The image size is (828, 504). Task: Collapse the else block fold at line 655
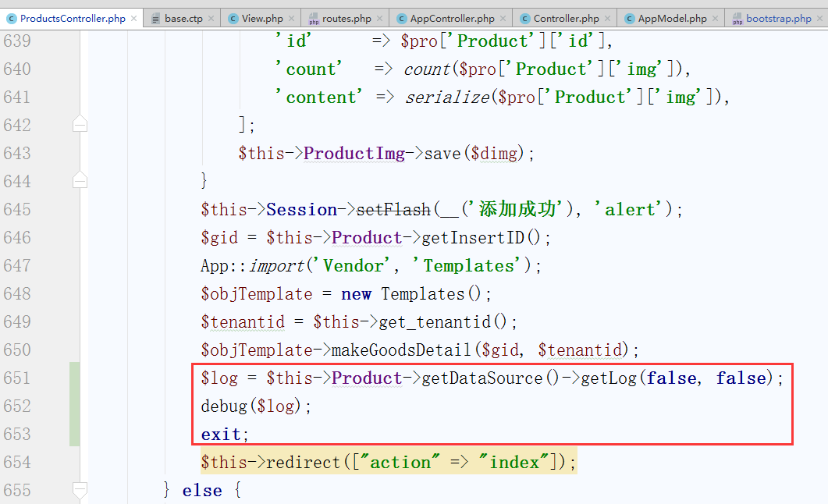point(80,490)
